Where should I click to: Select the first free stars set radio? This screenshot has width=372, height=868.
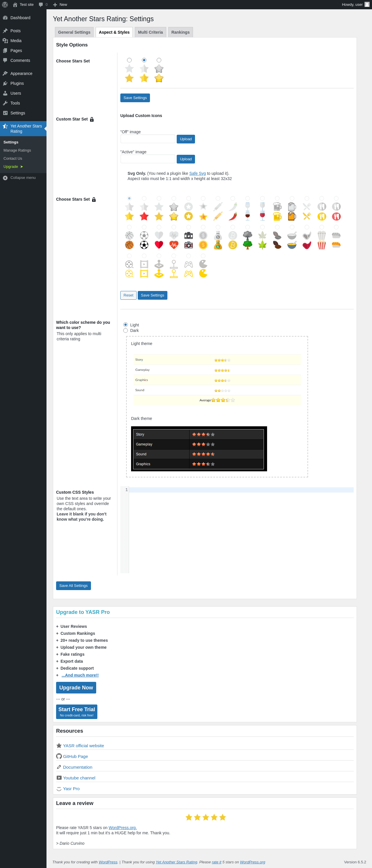pos(129,60)
